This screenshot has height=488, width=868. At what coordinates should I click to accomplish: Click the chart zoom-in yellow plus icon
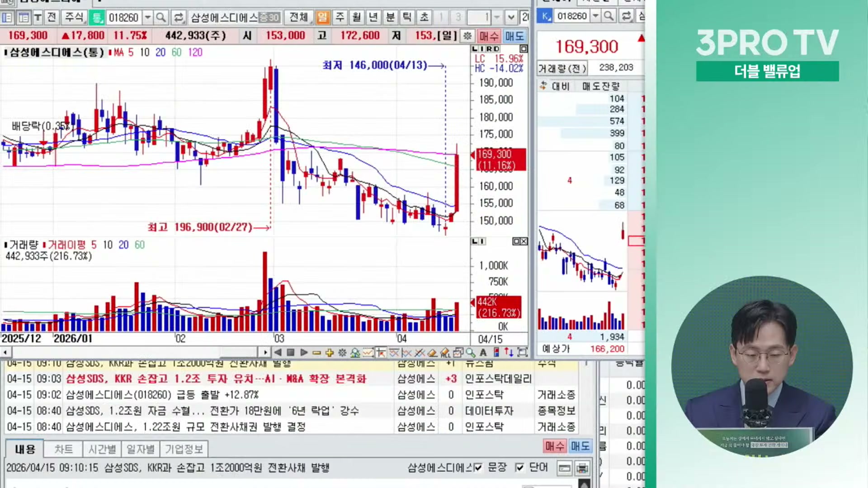pyautogui.click(x=329, y=352)
